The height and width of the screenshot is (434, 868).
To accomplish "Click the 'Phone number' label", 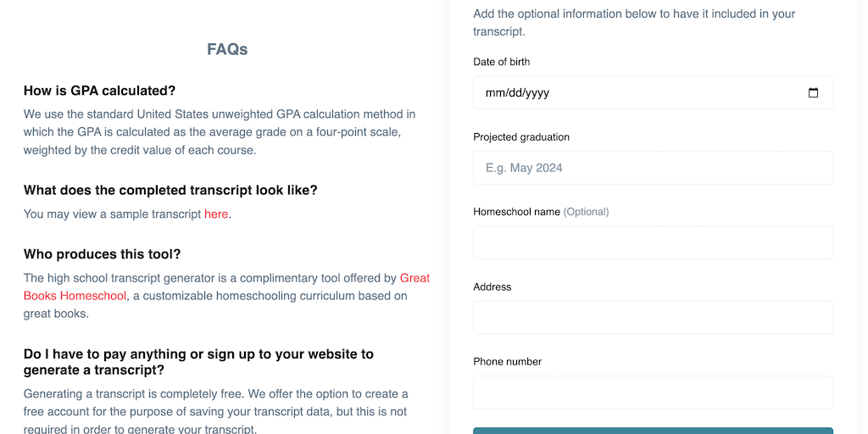I will 508,362.
